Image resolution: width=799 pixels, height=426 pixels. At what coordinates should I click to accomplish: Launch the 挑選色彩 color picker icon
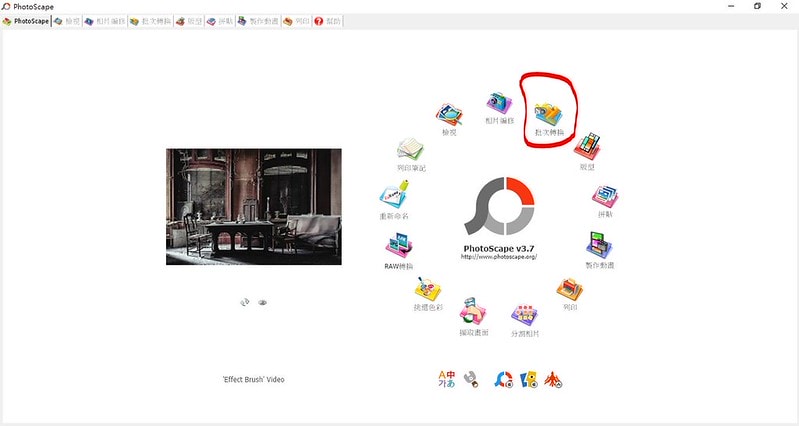pyautogui.click(x=429, y=290)
